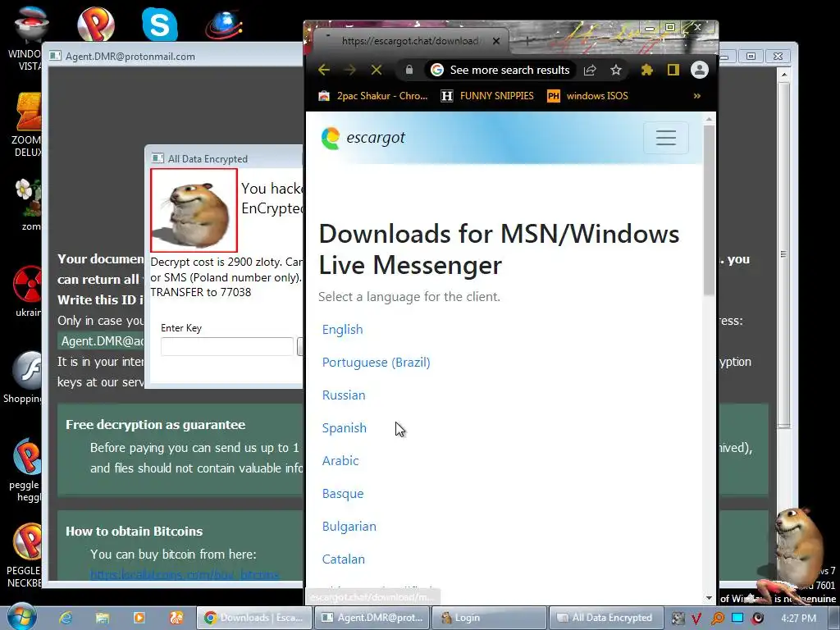Click the Chrome page scrollbar thumb

709,209
